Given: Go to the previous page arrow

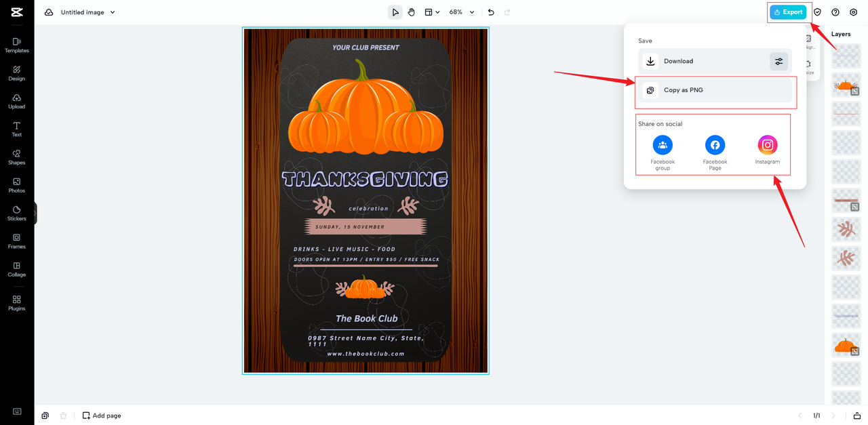Looking at the screenshot, I should [x=799, y=416].
